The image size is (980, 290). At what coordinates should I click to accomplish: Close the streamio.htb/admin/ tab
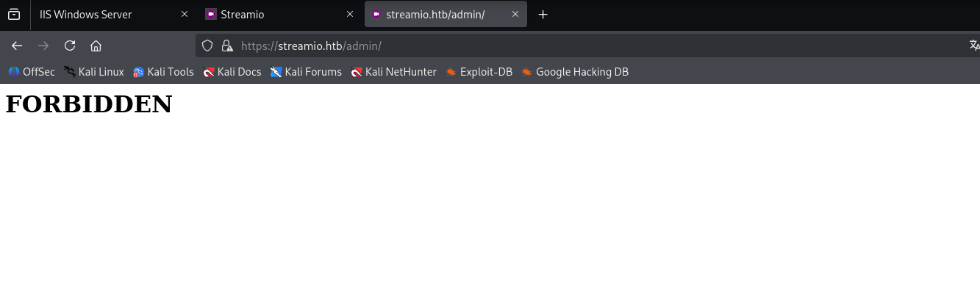pos(515,14)
